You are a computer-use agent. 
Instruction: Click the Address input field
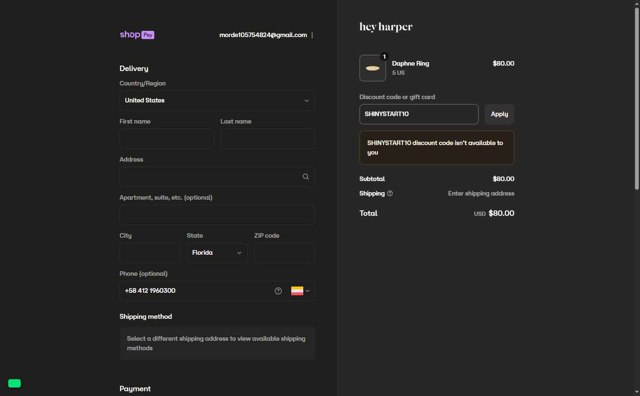click(217, 177)
